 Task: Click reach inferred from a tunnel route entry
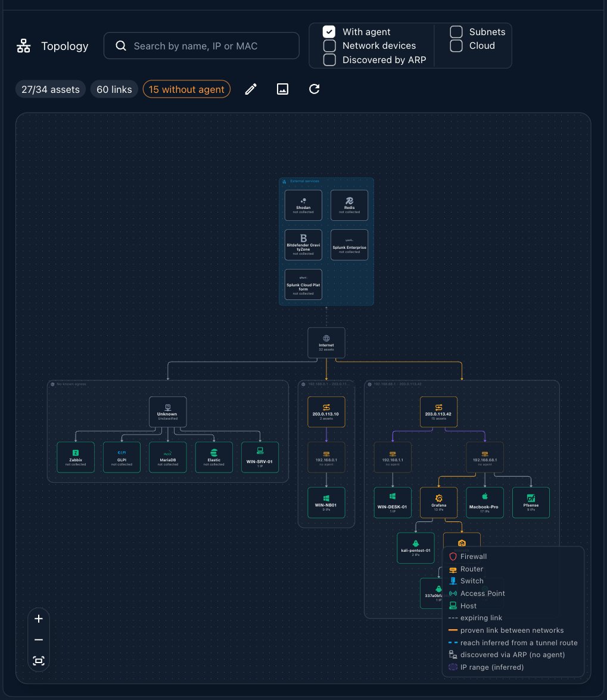(x=513, y=643)
